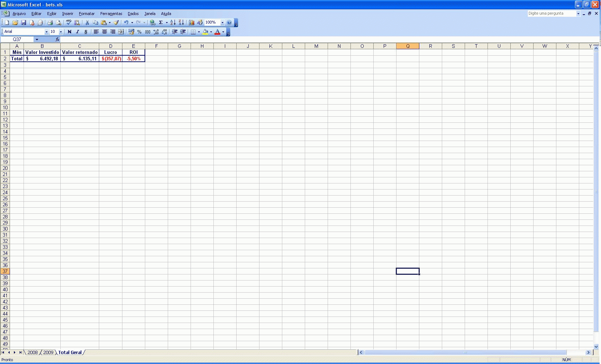Open the font size dropdown
The height and width of the screenshot is (364, 601).
pos(61,32)
